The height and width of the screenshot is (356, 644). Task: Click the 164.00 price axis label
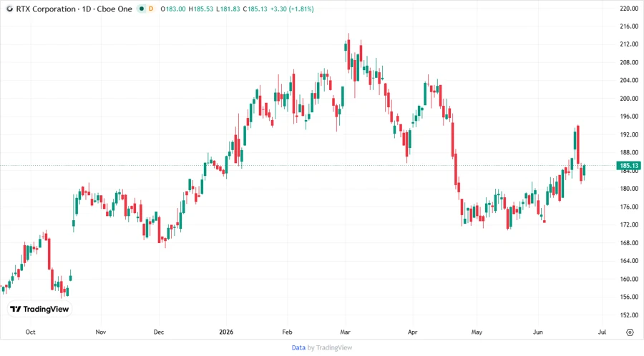click(x=629, y=261)
